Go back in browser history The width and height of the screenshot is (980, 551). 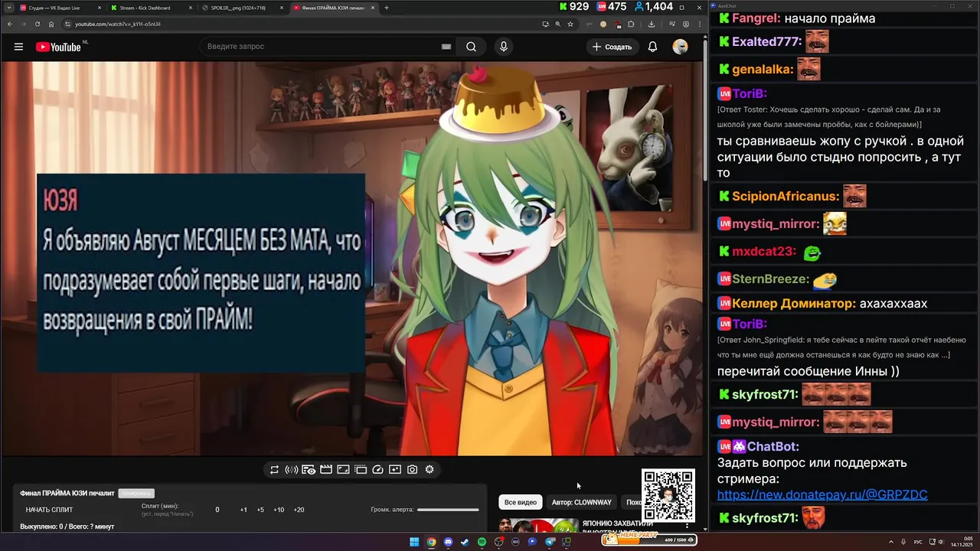coord(8,24)
